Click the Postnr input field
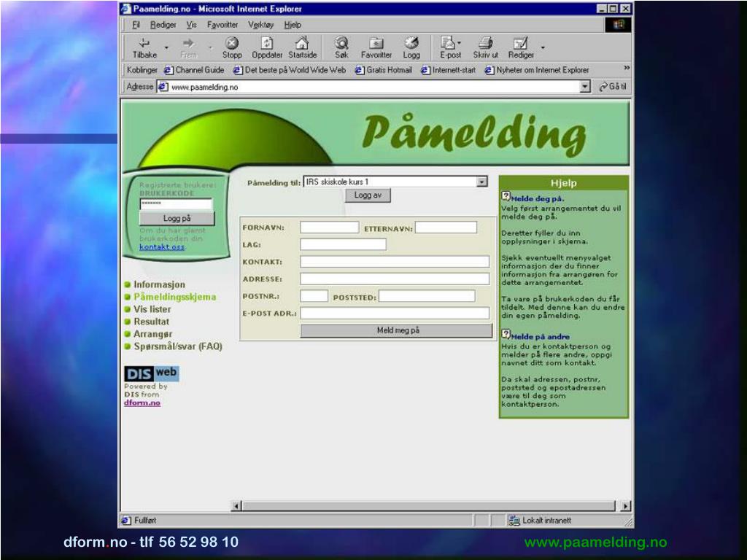 [x=314, y=296]
